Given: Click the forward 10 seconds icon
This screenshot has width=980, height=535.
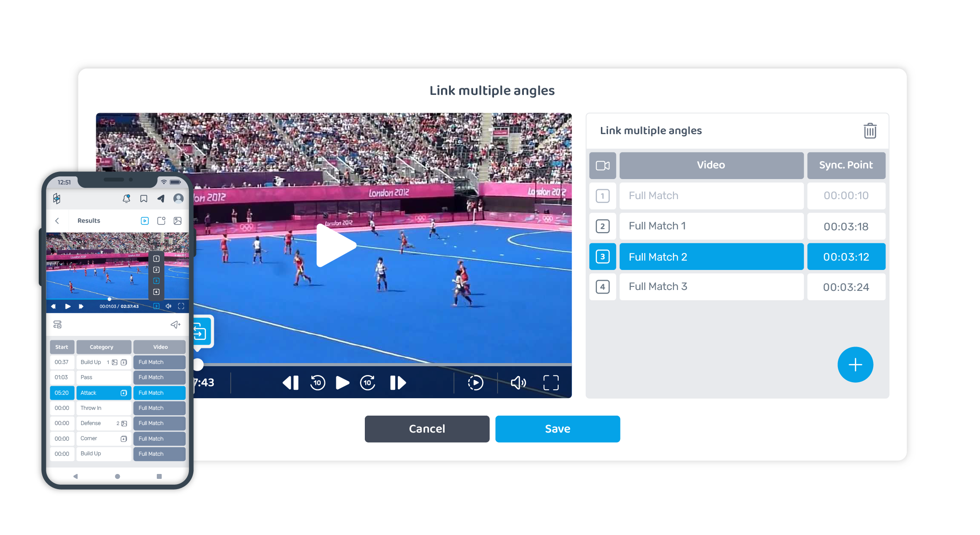Looking at the screenshot, I should click(367, 383).
